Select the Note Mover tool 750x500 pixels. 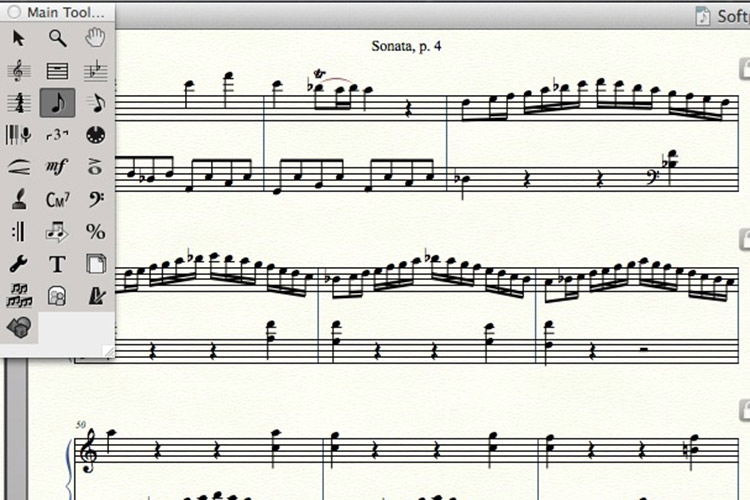(57, 232)
